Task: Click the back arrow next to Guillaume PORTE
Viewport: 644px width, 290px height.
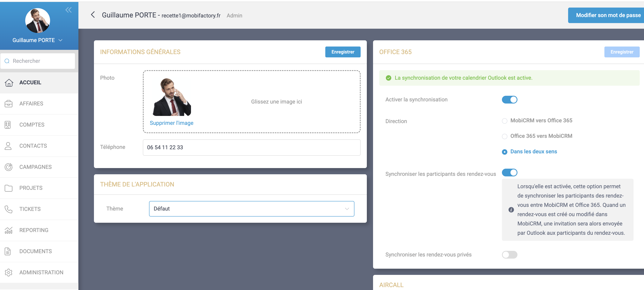Action: pos(93,15)
